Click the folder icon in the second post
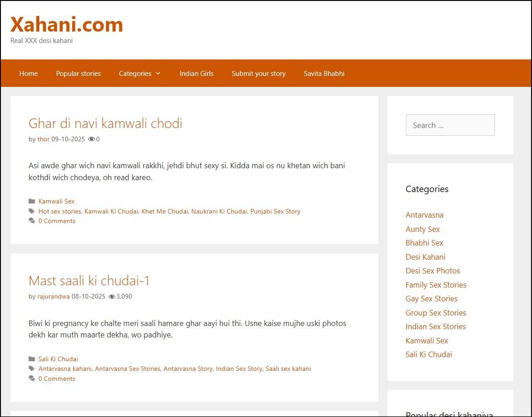This screenshot has width=532, height=417. [x=32, y=359]
